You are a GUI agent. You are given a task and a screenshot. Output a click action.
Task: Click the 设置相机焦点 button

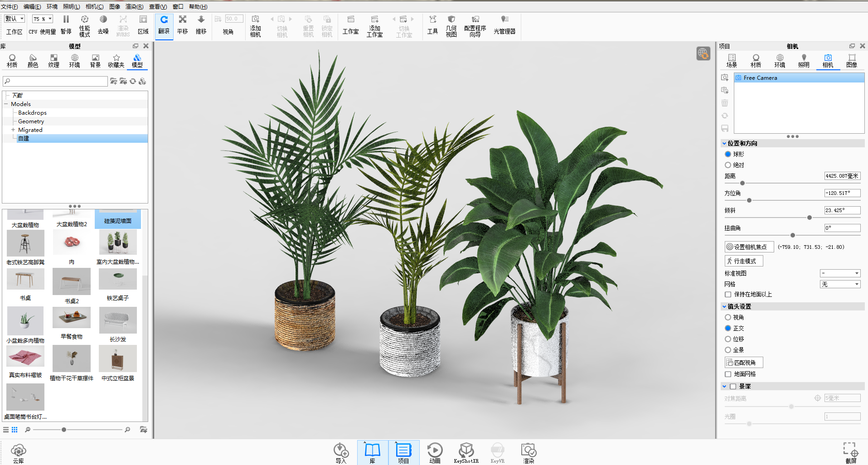(x=749, y=247)
